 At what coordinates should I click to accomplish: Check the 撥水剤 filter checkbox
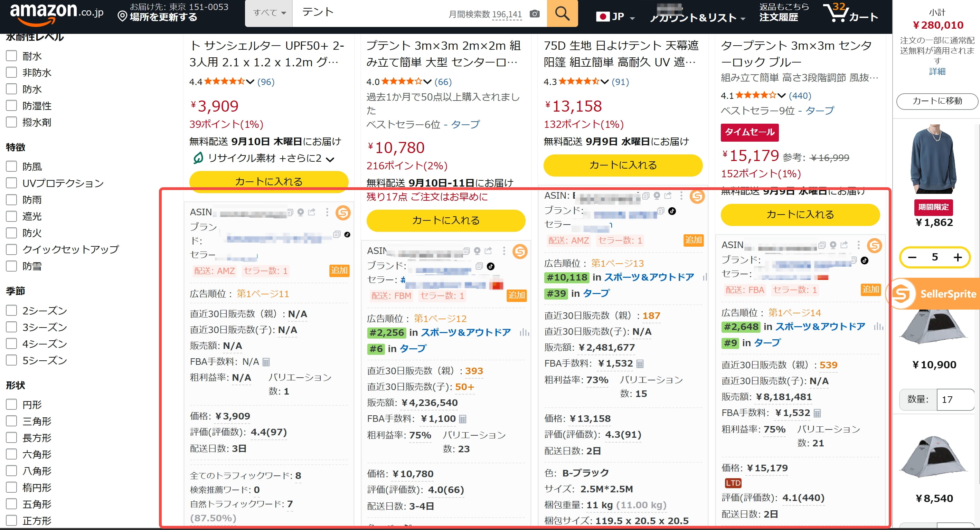11,122
